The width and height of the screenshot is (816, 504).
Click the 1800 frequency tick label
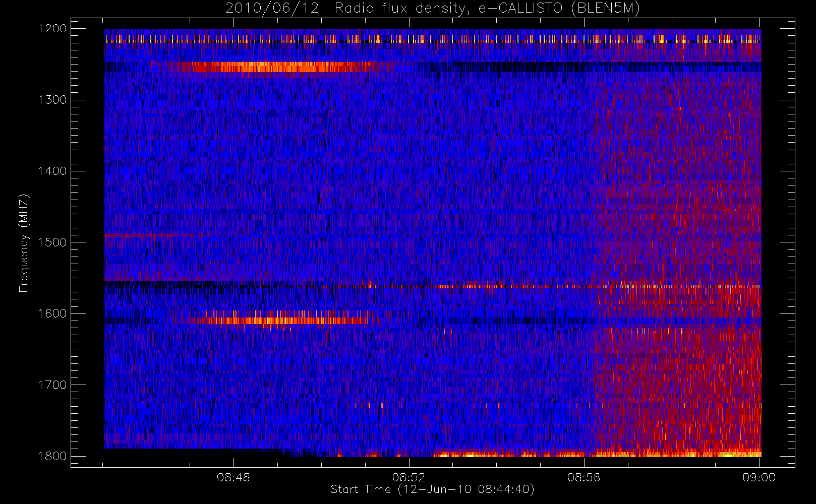click(x=52, y=456)
